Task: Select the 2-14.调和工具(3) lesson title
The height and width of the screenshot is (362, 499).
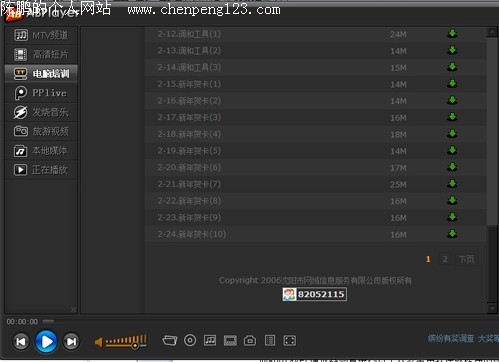Action: coord(189,67)
